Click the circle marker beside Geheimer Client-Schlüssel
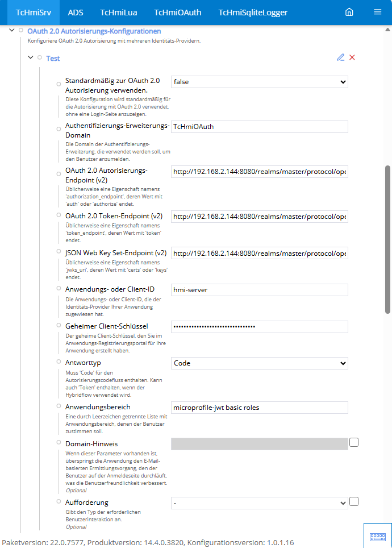 59,325
